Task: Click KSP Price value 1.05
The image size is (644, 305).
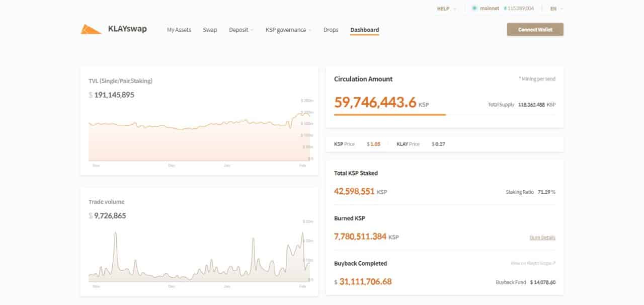Action: 375,144
